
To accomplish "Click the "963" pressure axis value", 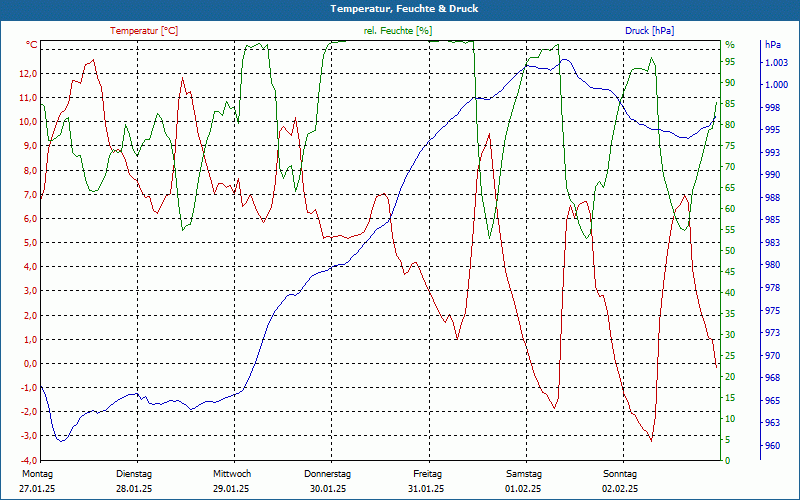I will tap(772, 422).
